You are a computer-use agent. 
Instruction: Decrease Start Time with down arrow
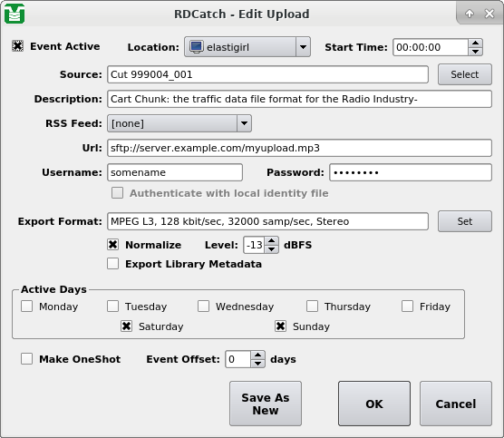475,52
